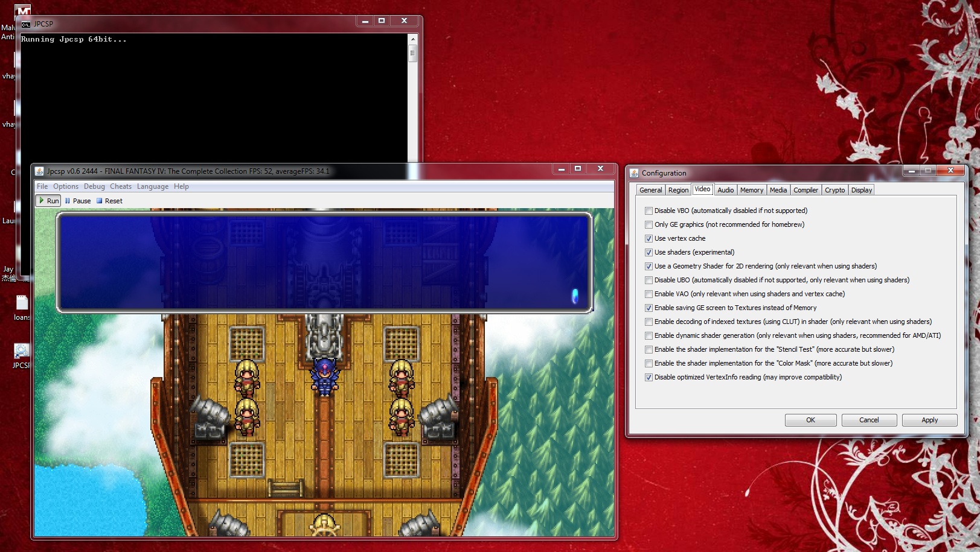Screen dimensions: 980x552
Task: Toggle Disable optimized VertexInfo reading checkbox
Action: click(x=649, y=378)
